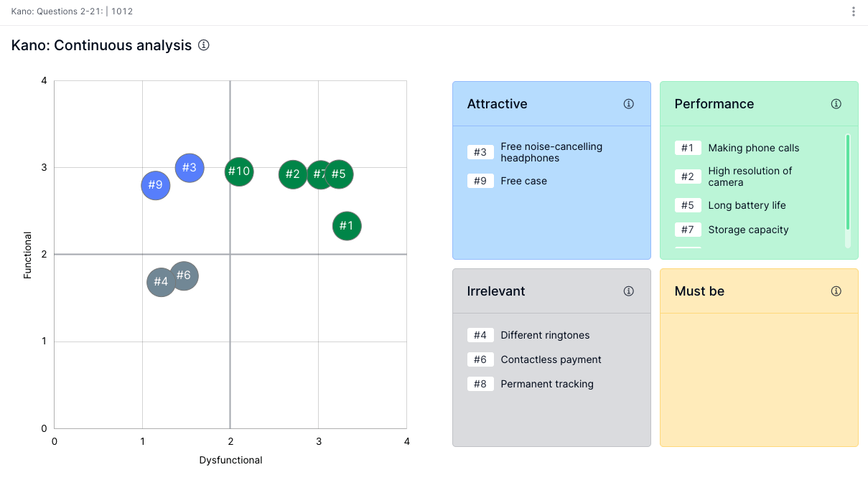The width and height of the screenshot is (868, 485).
Task: Select bubble #10 on the scatter chart
Action: pos(238,171)
